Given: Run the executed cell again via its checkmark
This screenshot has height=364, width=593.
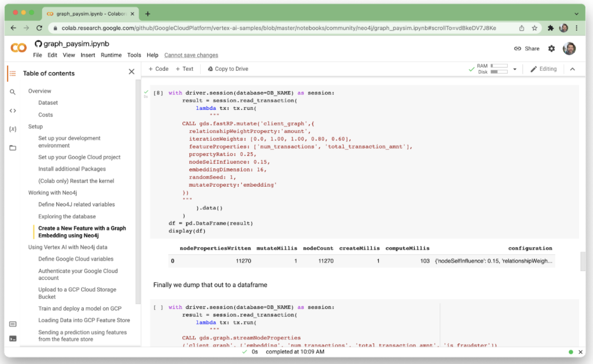Looking at the screenshot, I should [x=146, y=93].
